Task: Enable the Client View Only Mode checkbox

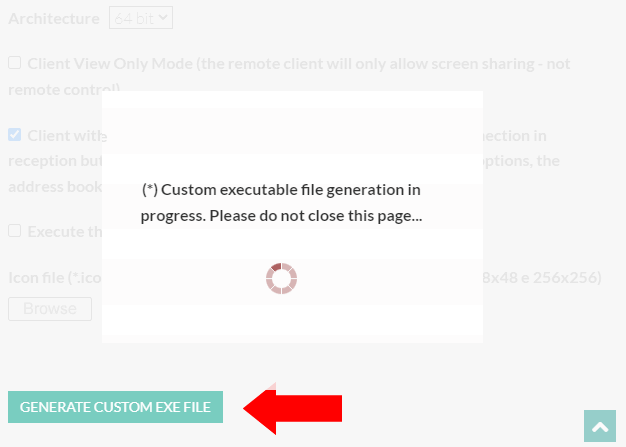Action: click(15, 63)
